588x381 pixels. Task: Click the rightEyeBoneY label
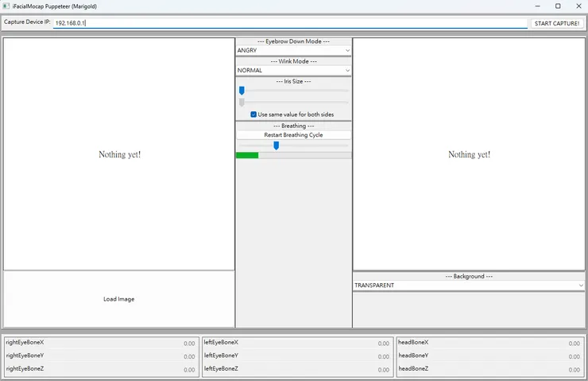(x=25, y=356)
